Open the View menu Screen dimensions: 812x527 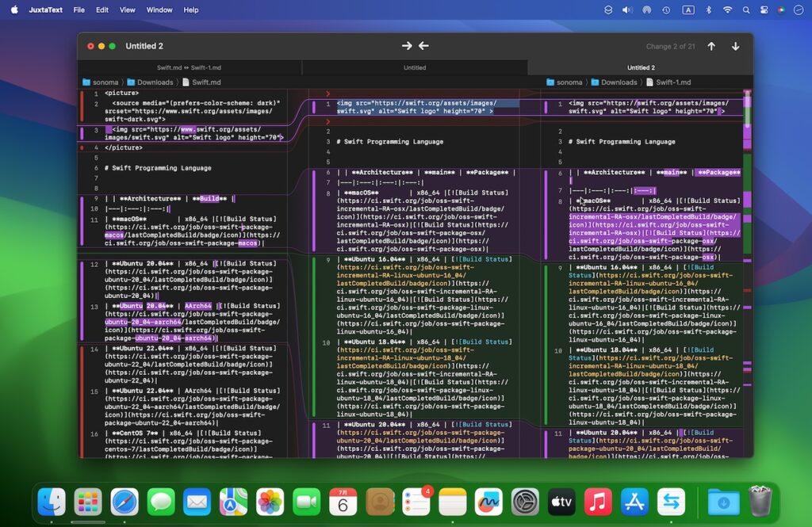tap(127, 10)
